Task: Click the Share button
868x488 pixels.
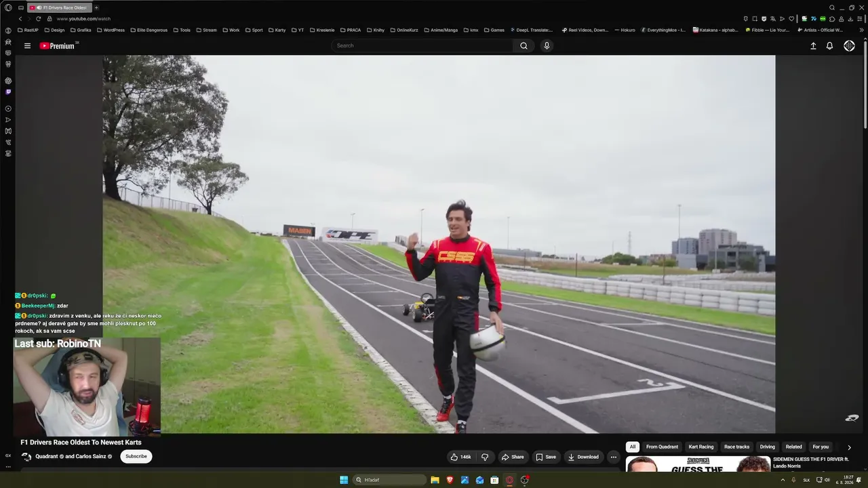Action: coord(512,457)
